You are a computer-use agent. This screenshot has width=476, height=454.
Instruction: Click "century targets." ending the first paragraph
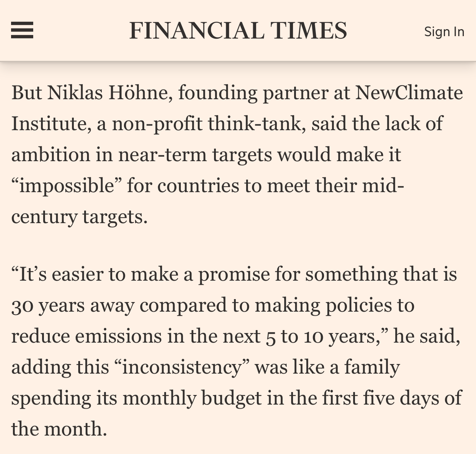(79, 217)
